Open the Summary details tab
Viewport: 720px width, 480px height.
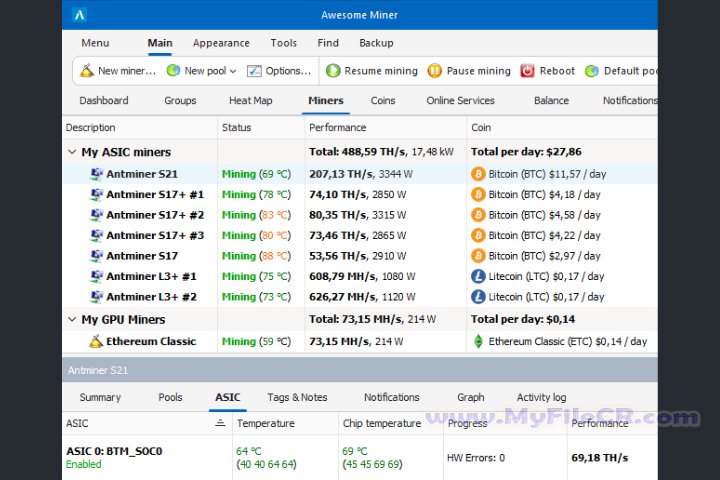pos(100,397)
